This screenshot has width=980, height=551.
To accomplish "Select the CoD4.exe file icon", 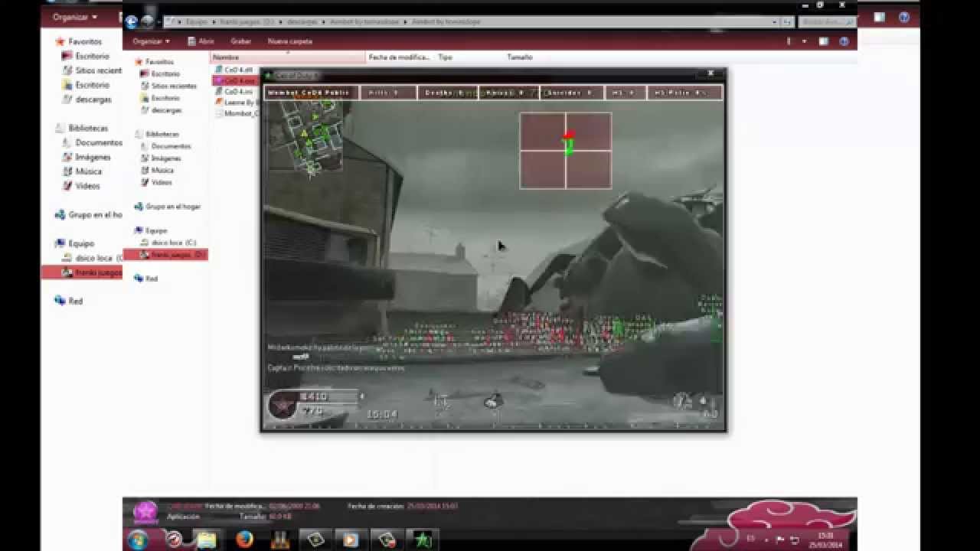I will point(219,80).
